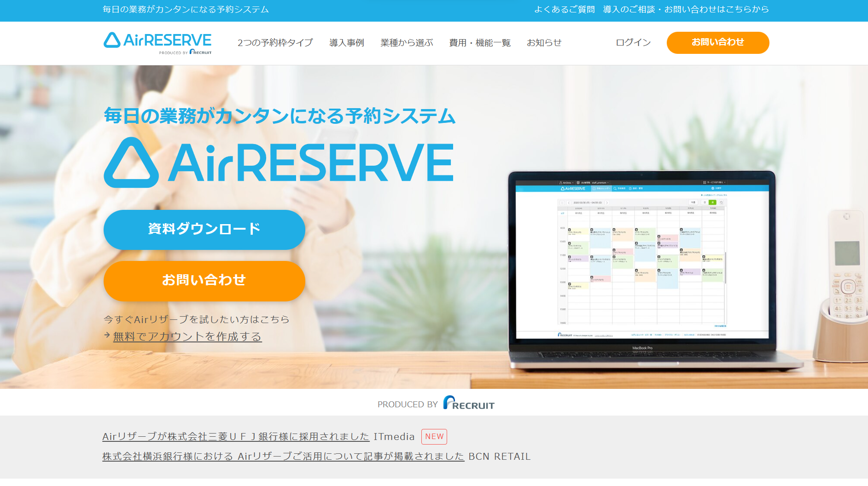Click the red NEW badge
This screenshot has height=486, width=868.
click(434, 436)
